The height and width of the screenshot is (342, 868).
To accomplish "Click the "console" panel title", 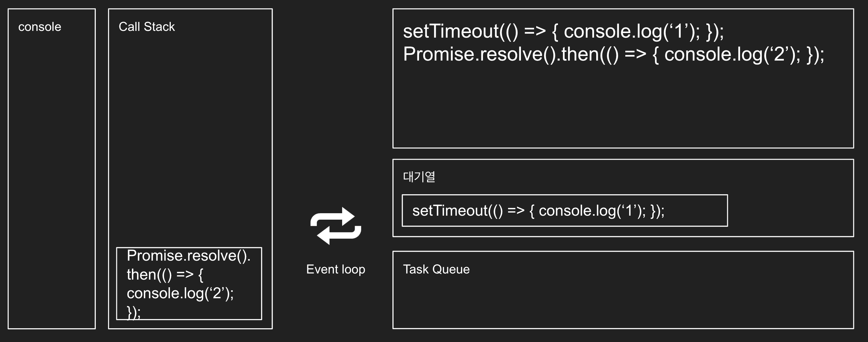I will coord(40,27).
